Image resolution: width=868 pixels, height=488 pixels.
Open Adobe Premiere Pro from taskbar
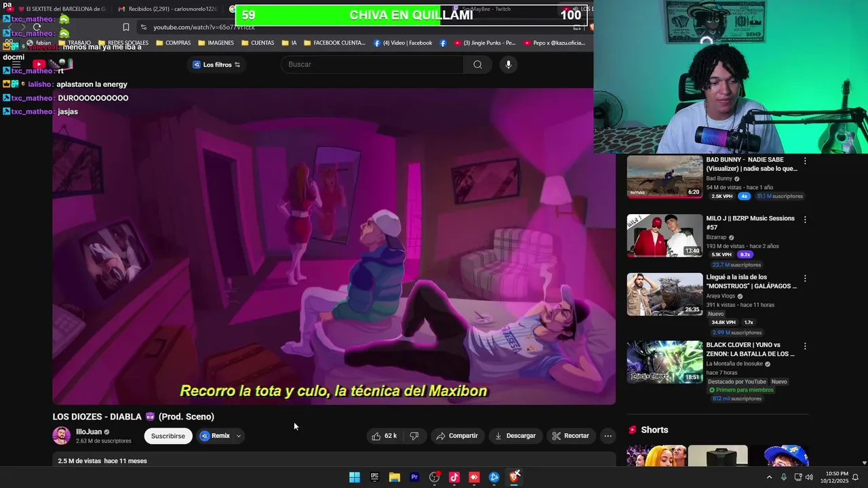(x=414, y=477)
